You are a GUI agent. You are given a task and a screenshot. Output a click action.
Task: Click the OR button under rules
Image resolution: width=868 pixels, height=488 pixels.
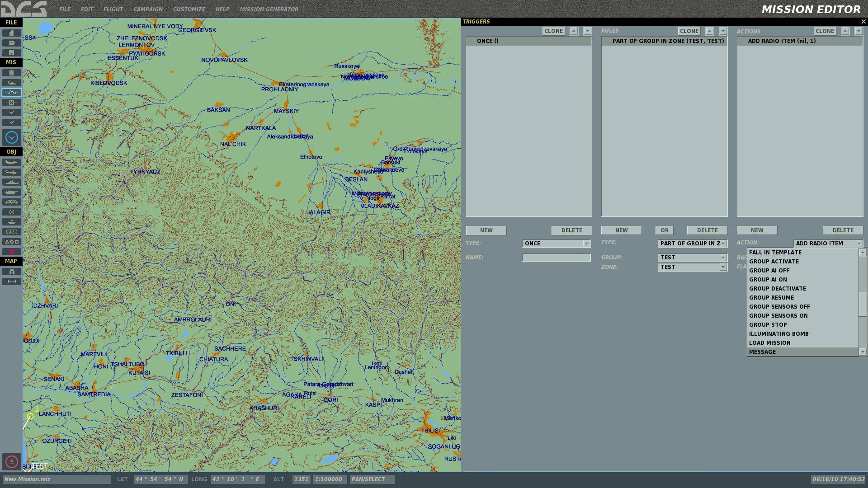pyautogui.click(x=664, y=230)
